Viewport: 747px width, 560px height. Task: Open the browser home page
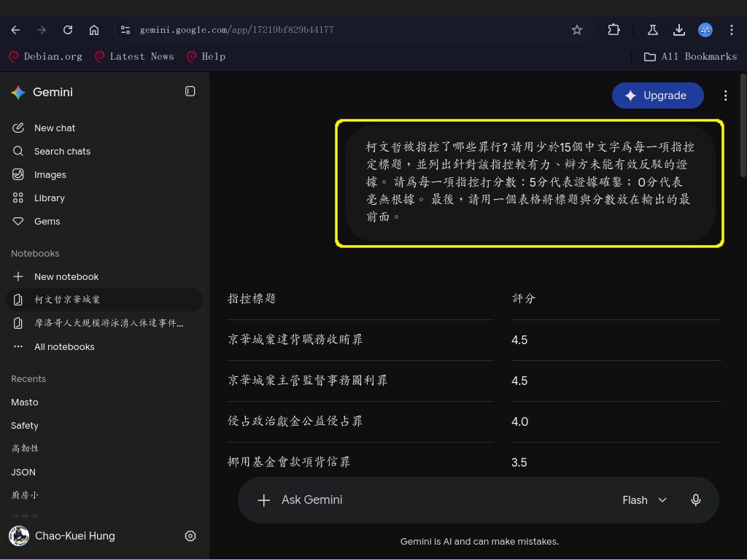(94, 30)
